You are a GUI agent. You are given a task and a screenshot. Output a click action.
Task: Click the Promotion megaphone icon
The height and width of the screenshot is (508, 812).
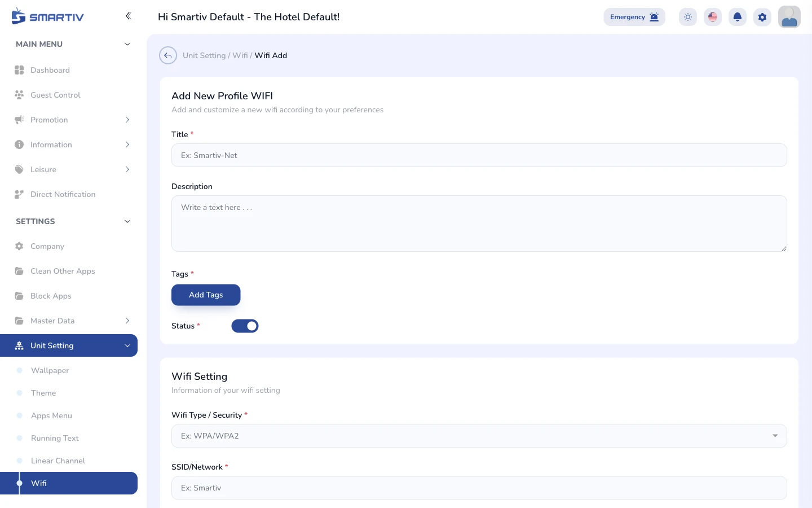[x=19, y=120]
